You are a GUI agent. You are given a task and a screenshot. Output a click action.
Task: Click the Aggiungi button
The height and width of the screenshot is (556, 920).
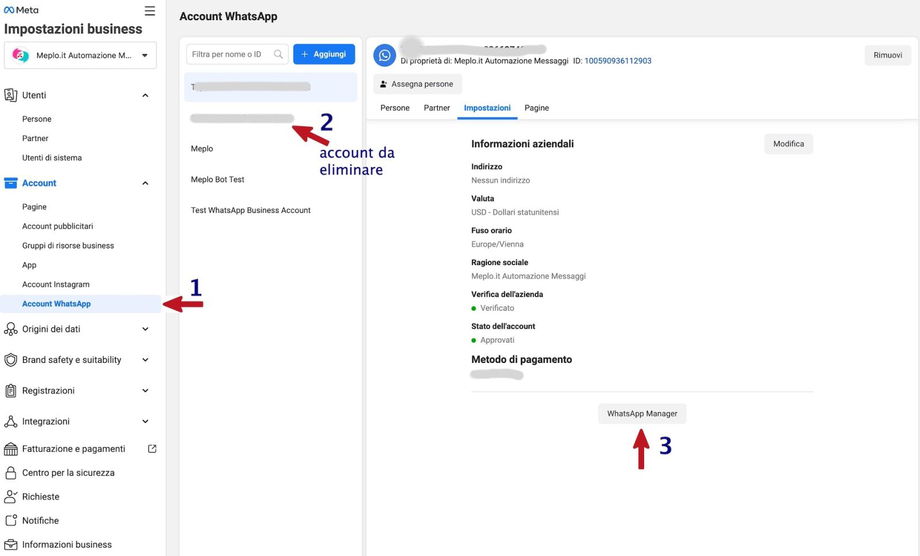324,54
